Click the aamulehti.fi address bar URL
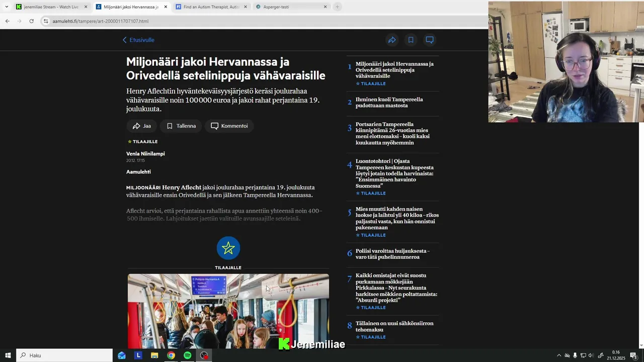This screenshot has height=362, width=644. click(101, 21)
